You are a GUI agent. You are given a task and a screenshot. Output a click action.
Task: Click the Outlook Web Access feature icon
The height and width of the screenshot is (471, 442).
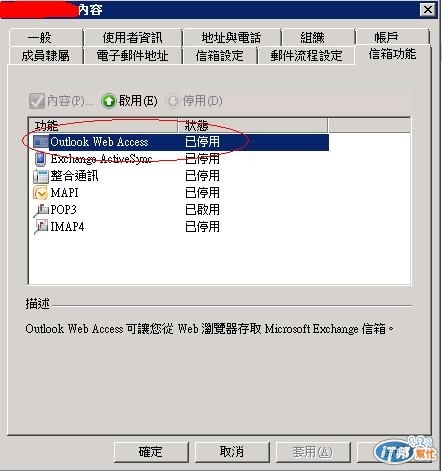tap(40, 142)
